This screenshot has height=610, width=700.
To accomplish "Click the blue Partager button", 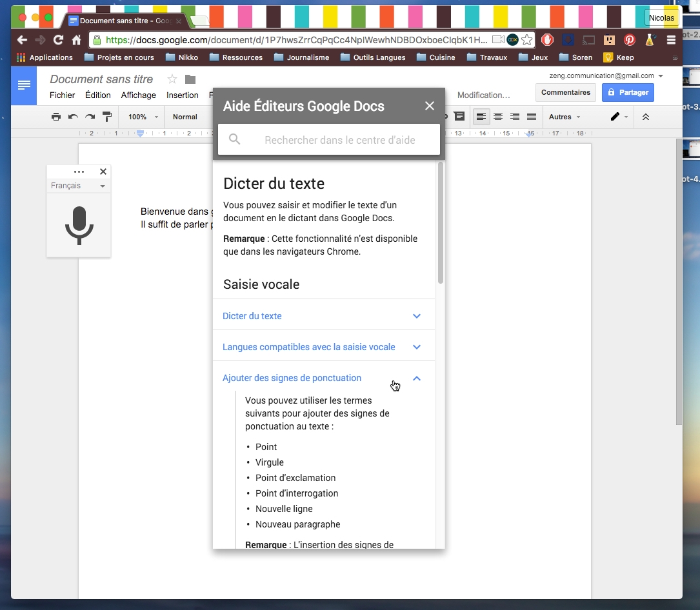I will point(628,92).
